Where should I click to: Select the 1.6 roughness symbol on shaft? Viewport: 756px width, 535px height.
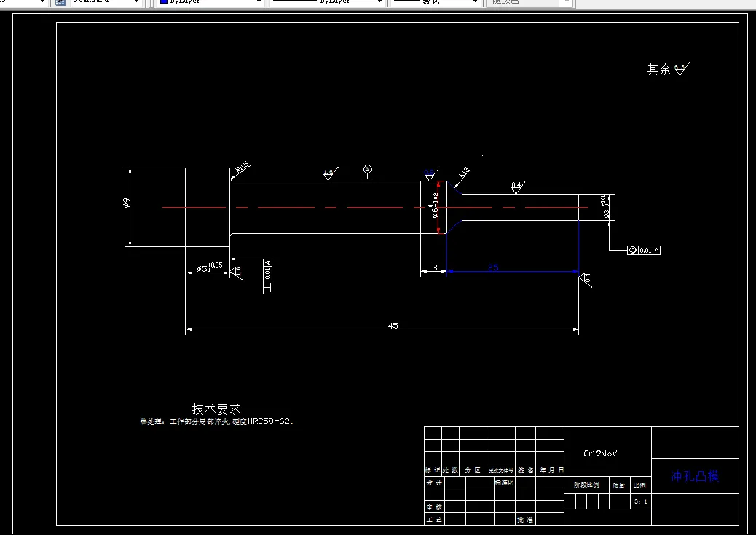click(x=329, y=173)
